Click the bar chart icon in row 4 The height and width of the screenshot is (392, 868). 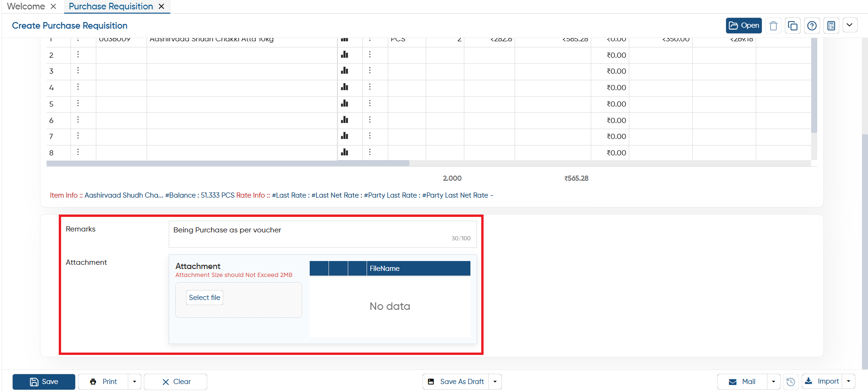coord(344,87)
